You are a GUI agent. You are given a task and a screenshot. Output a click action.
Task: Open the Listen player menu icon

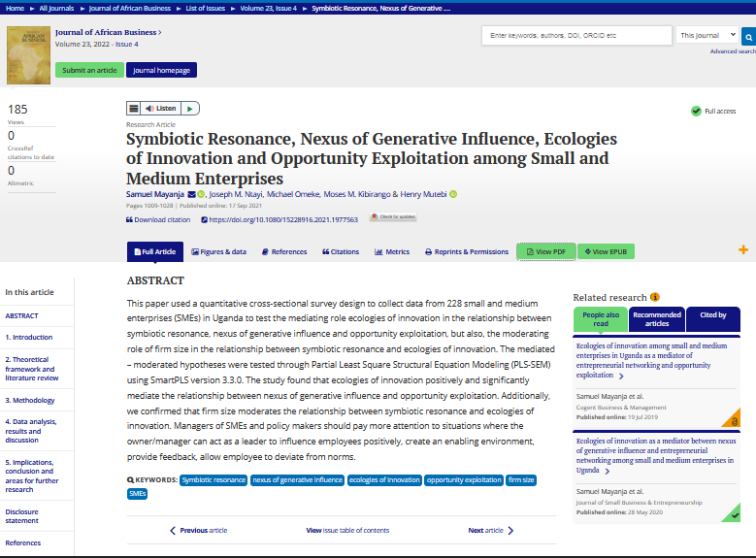coord(134,109)
